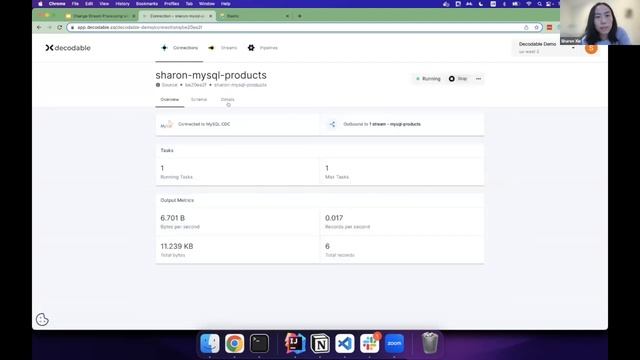Click the Pipelines gear icon
This screenshot has height=360, width=640.
251,48
